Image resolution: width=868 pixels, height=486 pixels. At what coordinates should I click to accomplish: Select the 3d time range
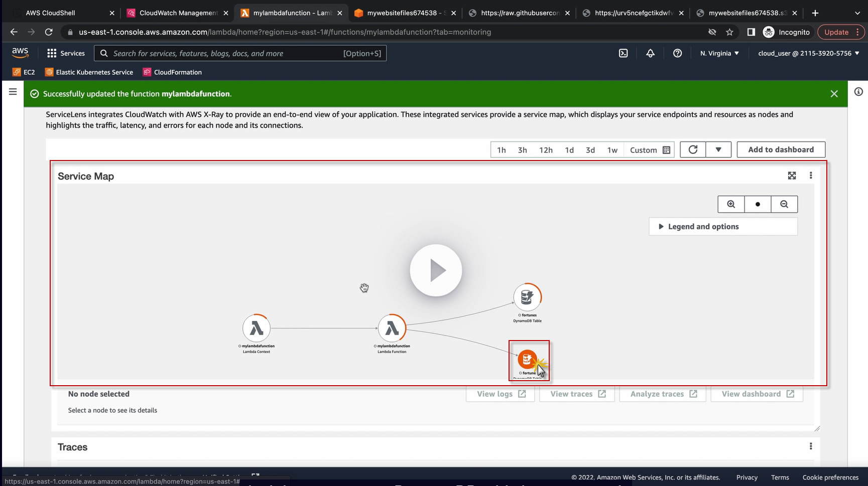coord(590,150)
